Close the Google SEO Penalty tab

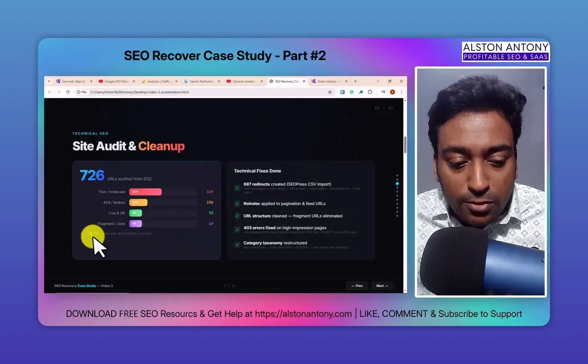pyautogui.click(x=134, y=81)
